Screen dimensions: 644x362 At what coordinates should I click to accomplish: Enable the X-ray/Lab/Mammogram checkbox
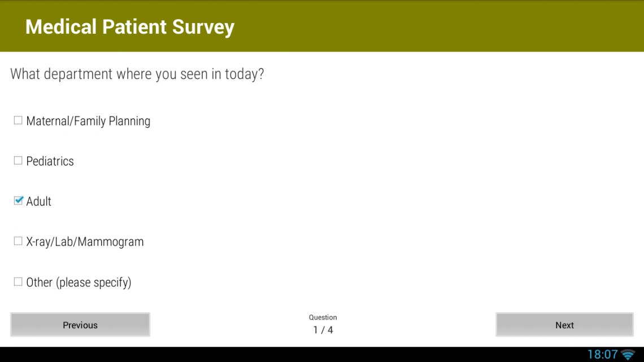tap(18, 241)
